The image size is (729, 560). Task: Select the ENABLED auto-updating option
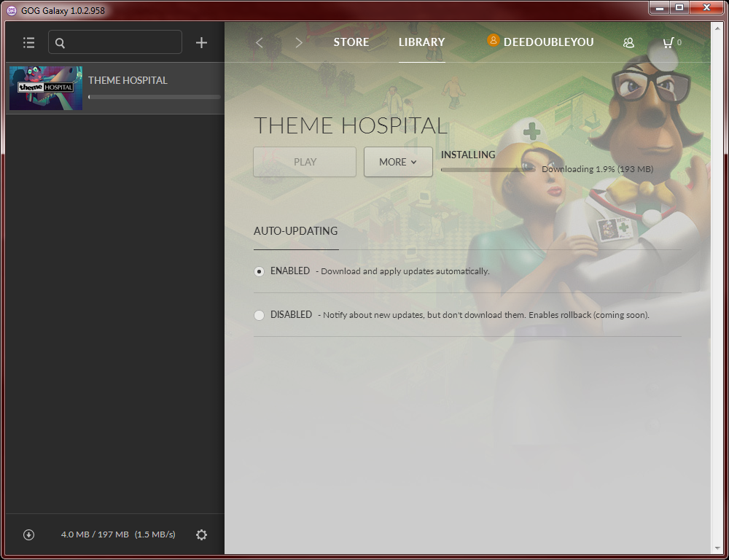(x=260, y=271)
